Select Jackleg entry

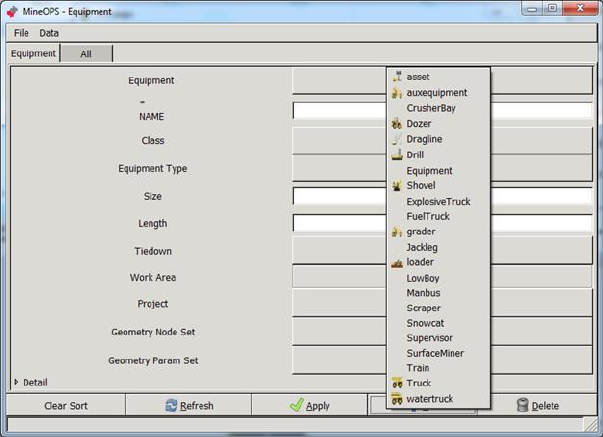[438, 247]
